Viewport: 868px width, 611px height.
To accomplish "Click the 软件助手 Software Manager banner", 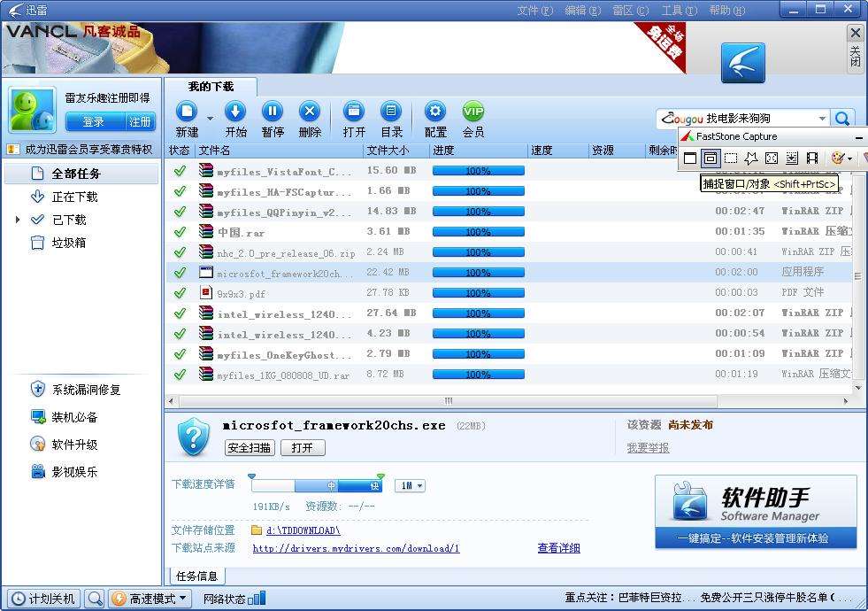I will click(756, 512).
